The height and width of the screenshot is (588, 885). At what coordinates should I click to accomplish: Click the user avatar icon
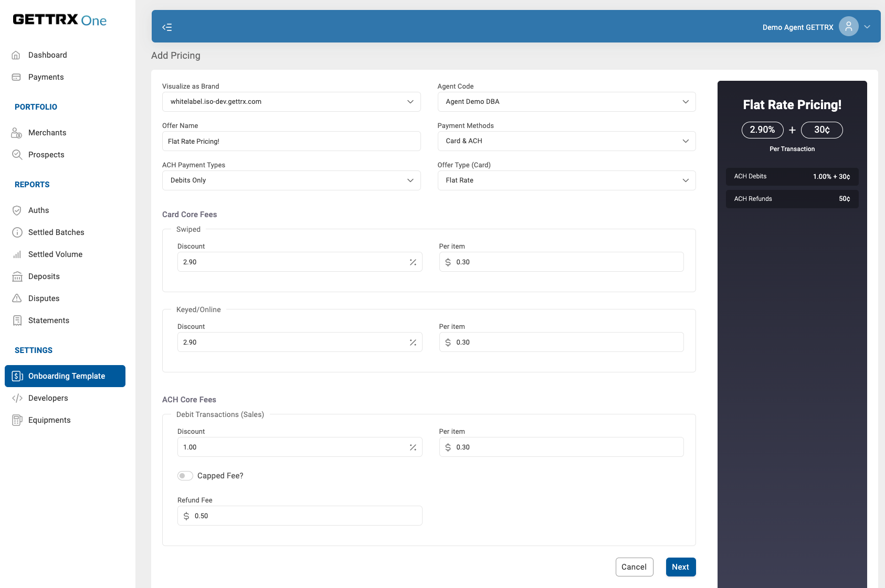[x=848, y=26]
